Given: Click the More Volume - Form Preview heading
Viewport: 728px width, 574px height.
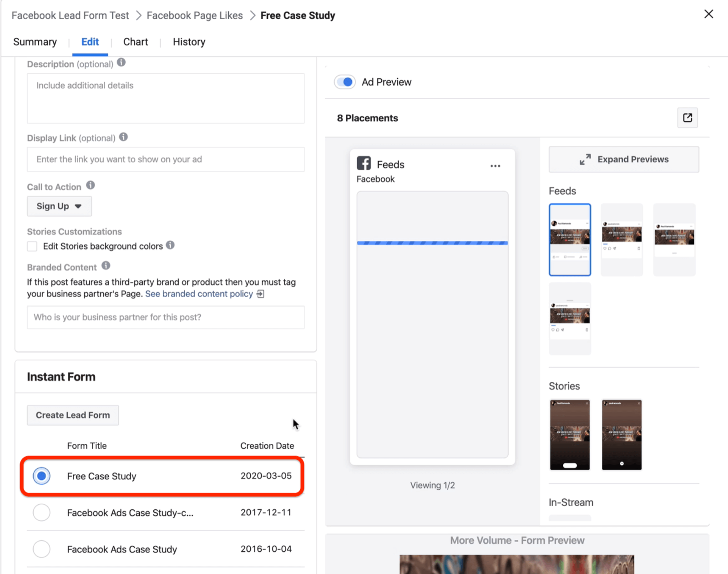Looking at the screenshot, I should [517, 540].
